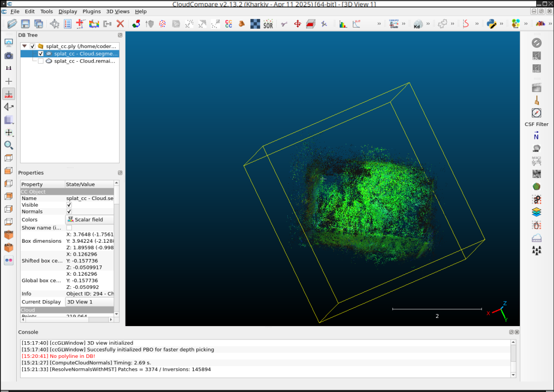The image size is (554, 392).
Task: Click the Python plugin icon
Action: coord(492,24)
